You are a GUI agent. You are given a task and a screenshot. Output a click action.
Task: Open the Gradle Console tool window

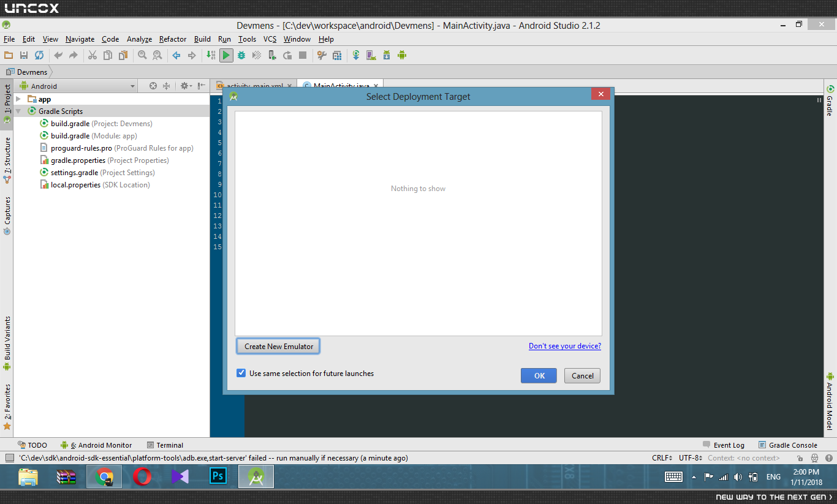[788, 445]
